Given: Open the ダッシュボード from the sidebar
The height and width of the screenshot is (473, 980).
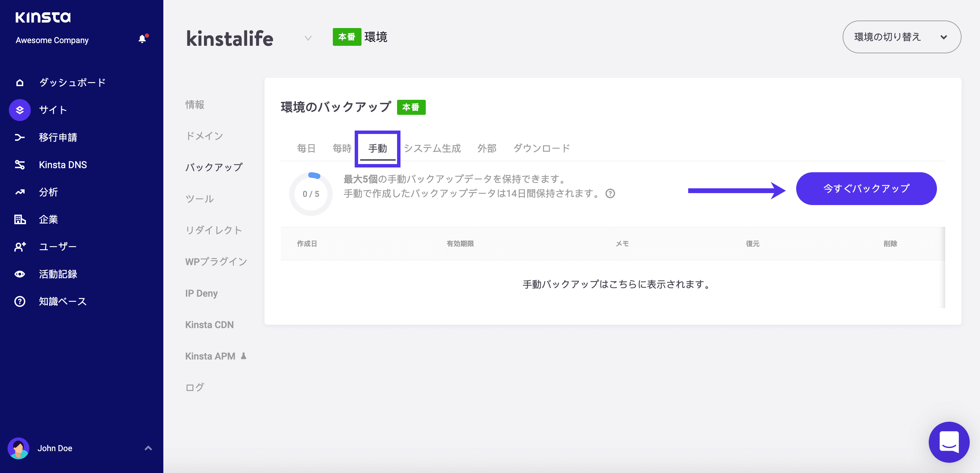Looking at the screenshot, I should 71,82.
